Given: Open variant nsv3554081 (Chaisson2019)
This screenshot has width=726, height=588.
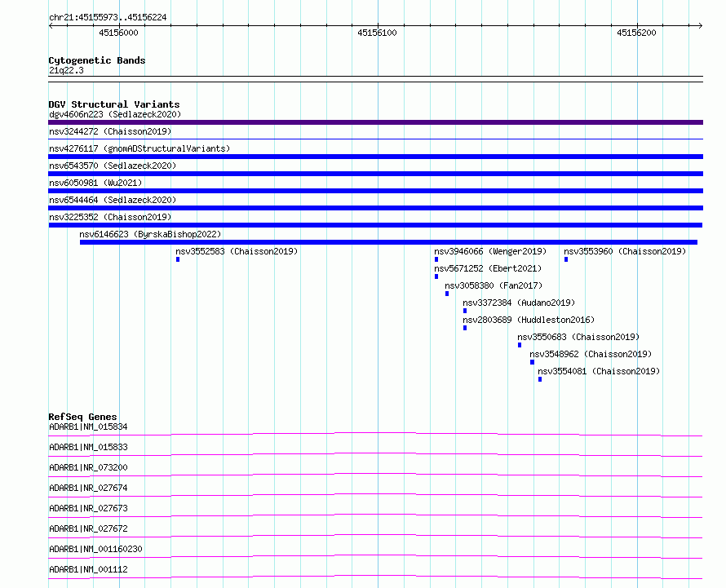Looking at the screenshot, I should (x=599, y=371).
